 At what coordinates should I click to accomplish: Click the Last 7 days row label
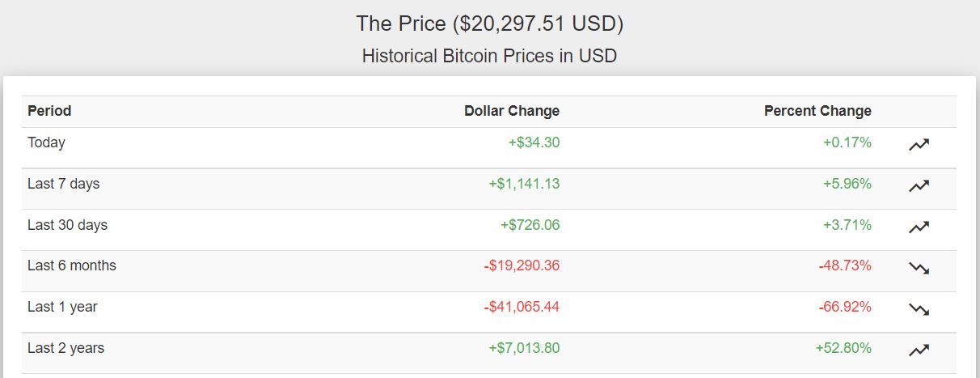click(63, 184)
